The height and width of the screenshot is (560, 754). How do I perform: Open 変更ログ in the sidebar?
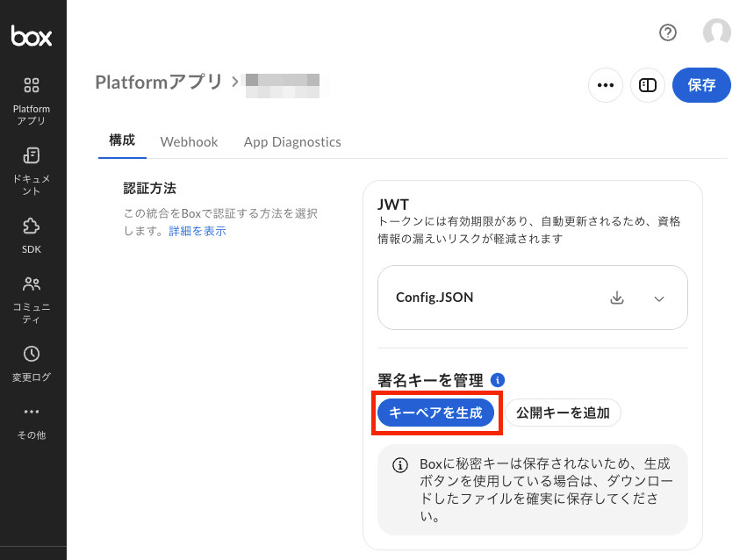pos(32,364)
